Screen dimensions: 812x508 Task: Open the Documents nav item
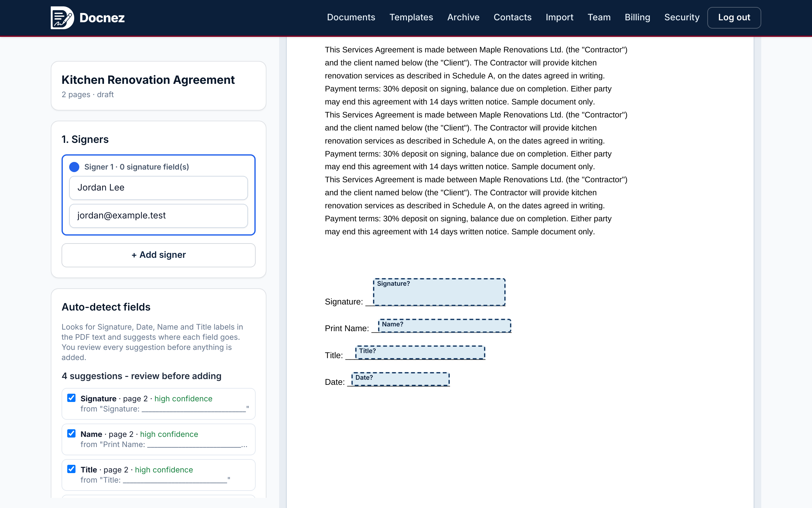coord(351,17)
